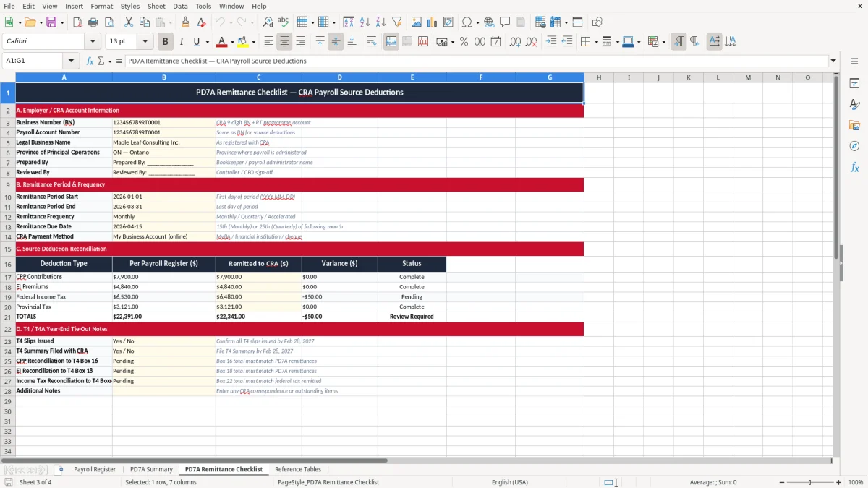Open the Conditional Formatting dropdown arrow
This screenshot has height=488, width=868.
pyautogui.click(x=663, y=42)
